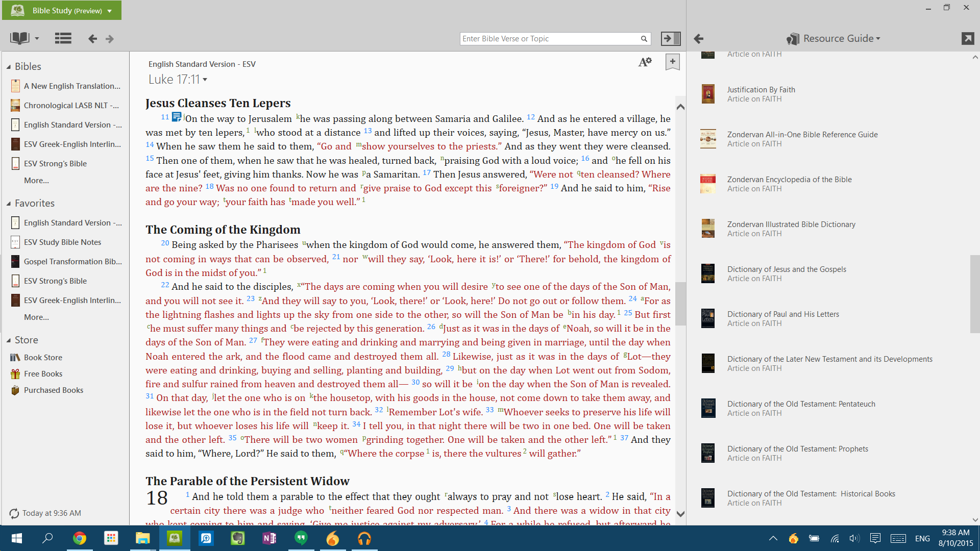Go back with the toolbar left arrow
This screenshot has width=980, height=551.
point(92,39)
